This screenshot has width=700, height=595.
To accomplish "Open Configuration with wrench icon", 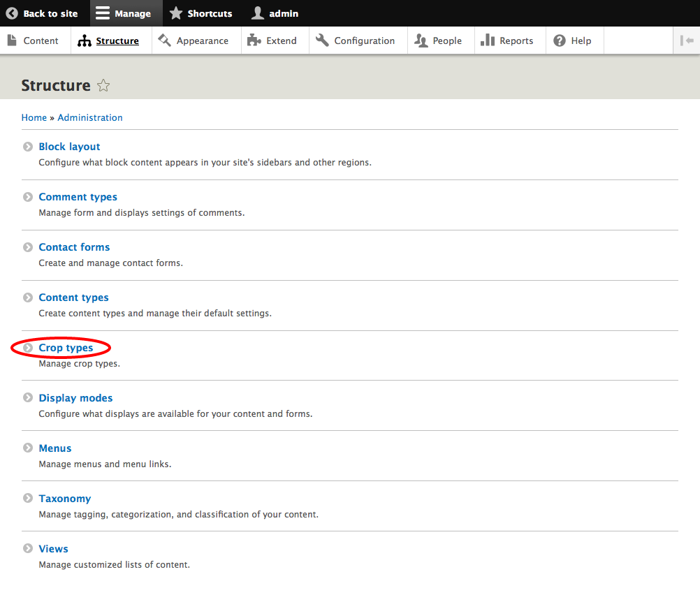I will coord(356,41).
